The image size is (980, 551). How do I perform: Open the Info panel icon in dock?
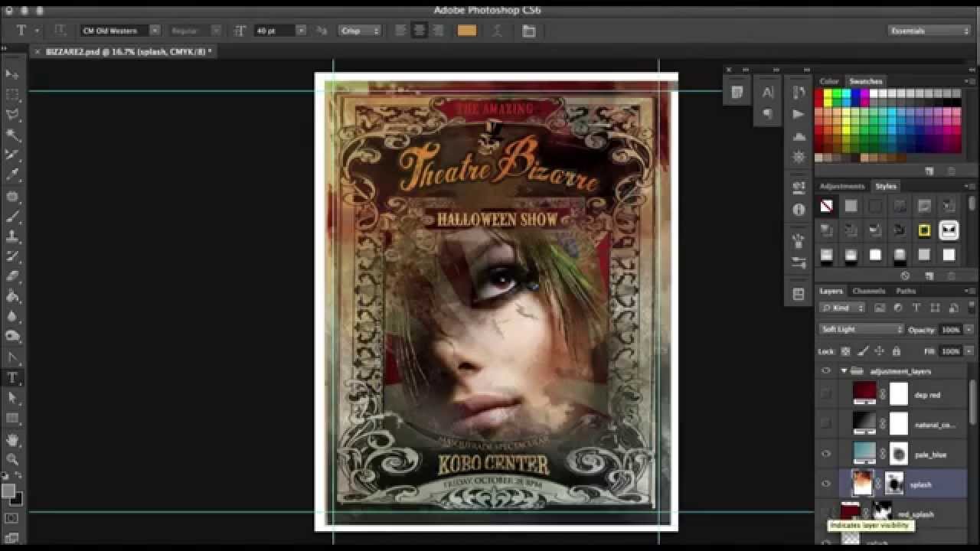pyautogui.click(x=799, y=209)
